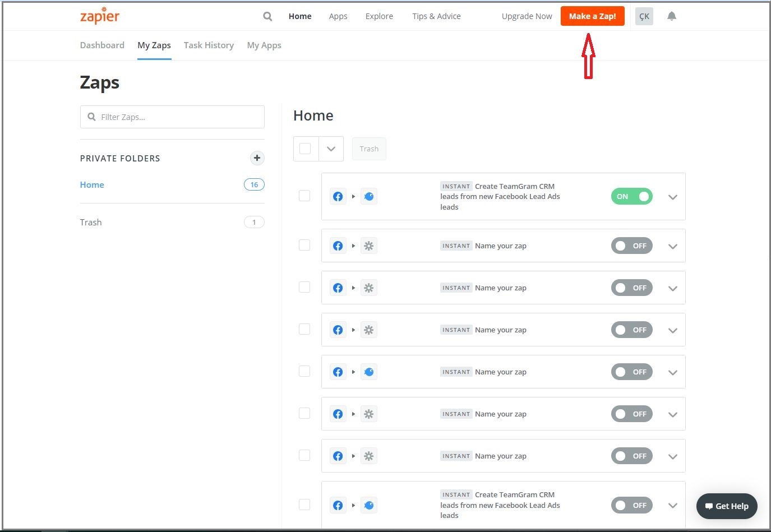Expand chevron of seventh zap in list

(673, 456)
